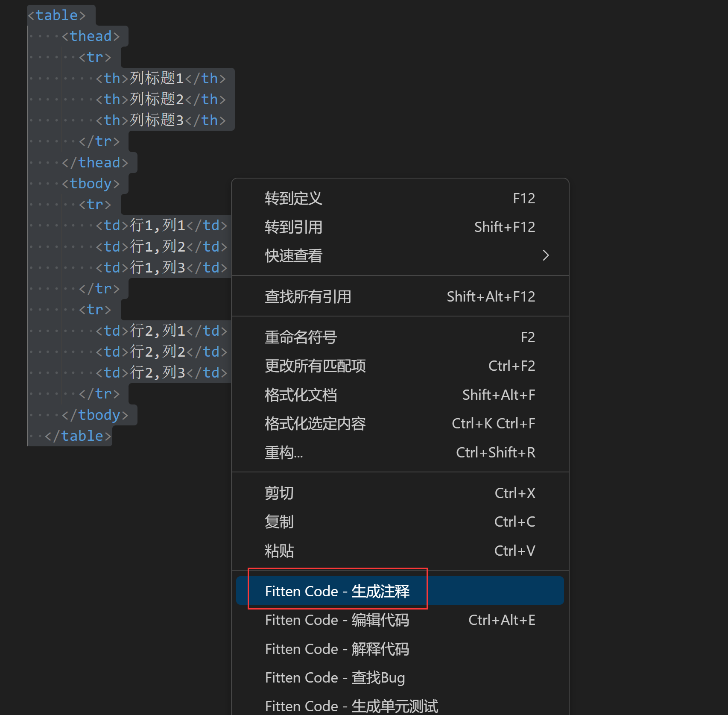Choose "复制" to copy selection

279,522
